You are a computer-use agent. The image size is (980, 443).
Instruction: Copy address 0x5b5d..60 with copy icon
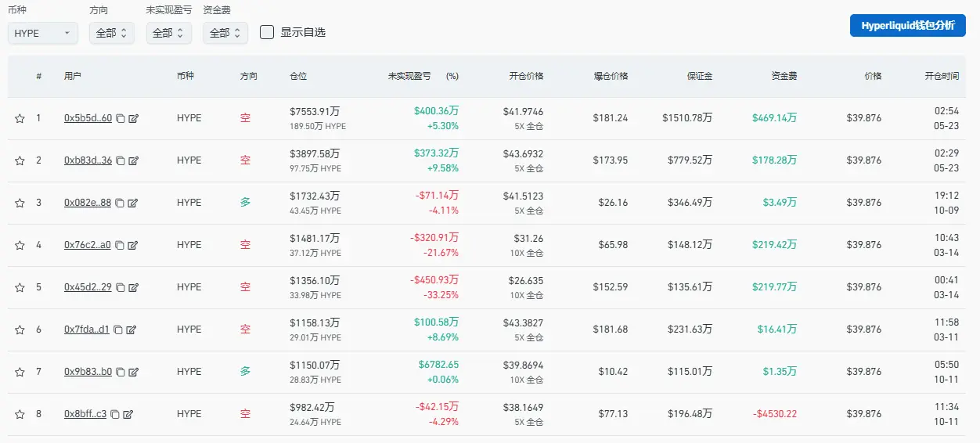tap(120, 118)
